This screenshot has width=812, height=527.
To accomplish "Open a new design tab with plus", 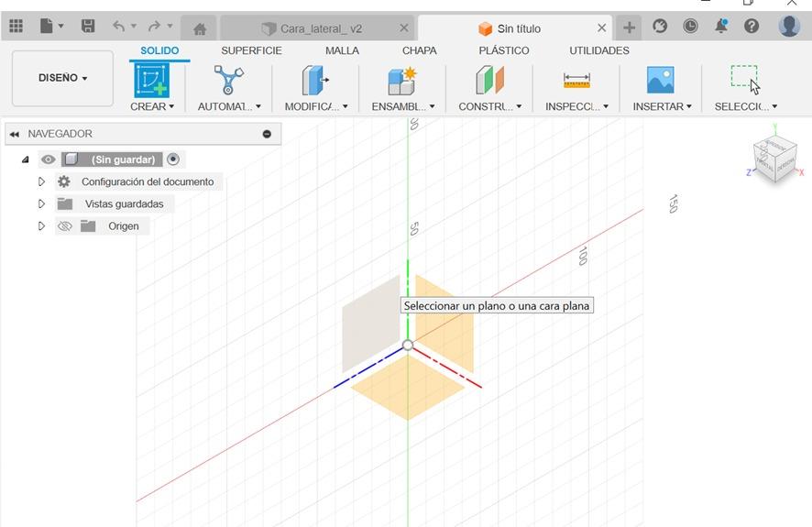I will 630,27.
